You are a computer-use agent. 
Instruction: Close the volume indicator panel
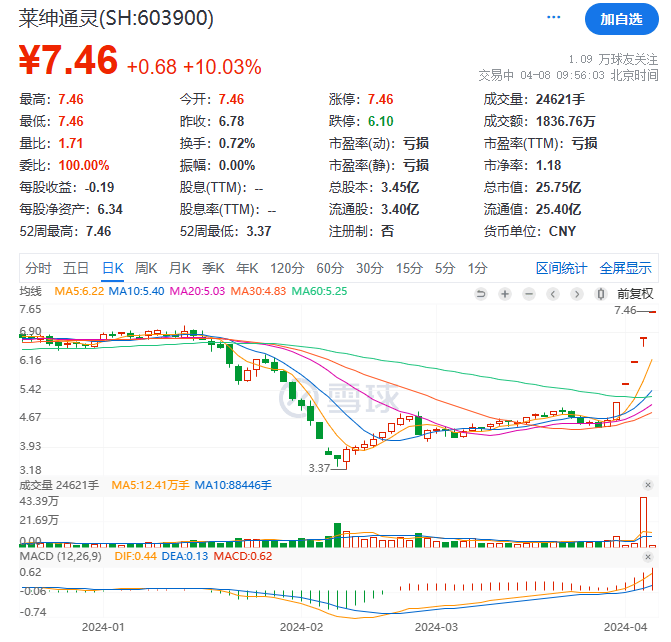point(648,485)
